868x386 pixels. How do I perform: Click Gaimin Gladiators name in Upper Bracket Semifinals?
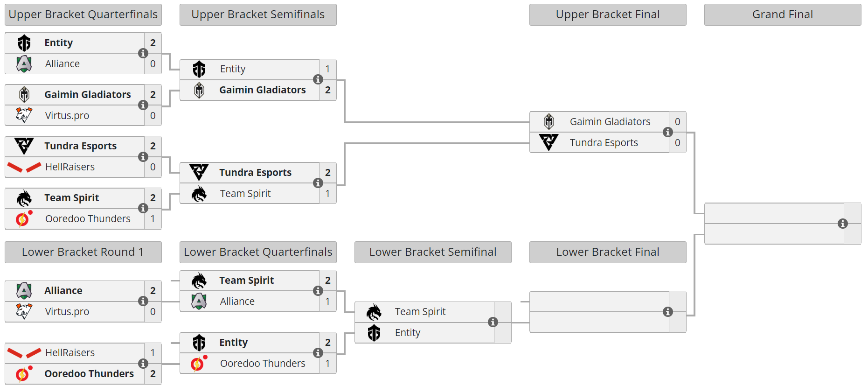(x=262, y=90)
